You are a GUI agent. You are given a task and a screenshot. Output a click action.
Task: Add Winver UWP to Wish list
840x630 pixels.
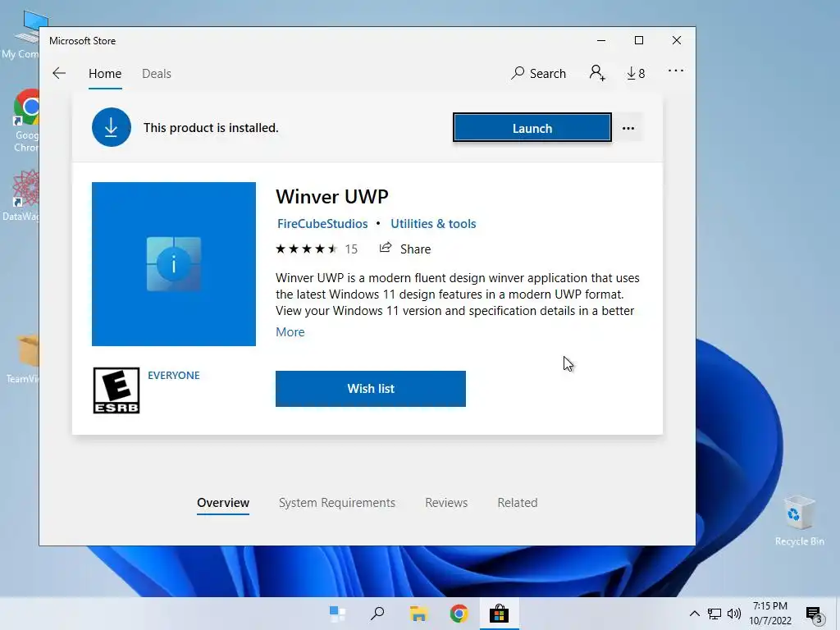click(371, 389)
